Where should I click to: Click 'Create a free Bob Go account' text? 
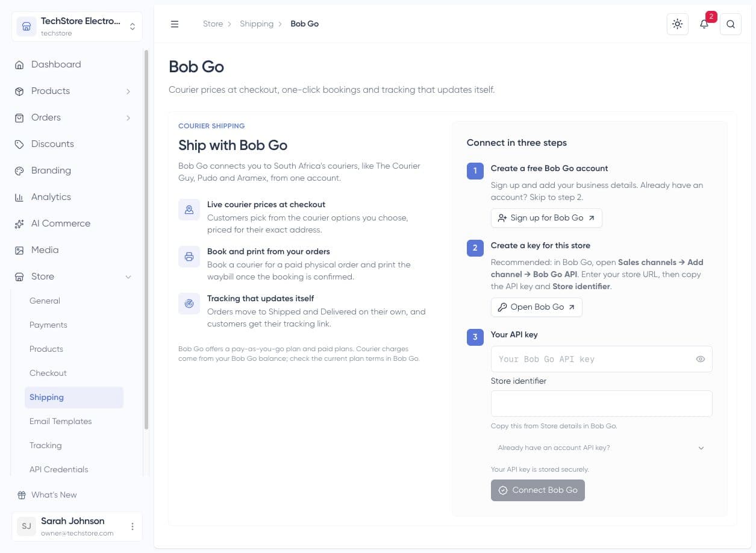[x=549, y=169]
